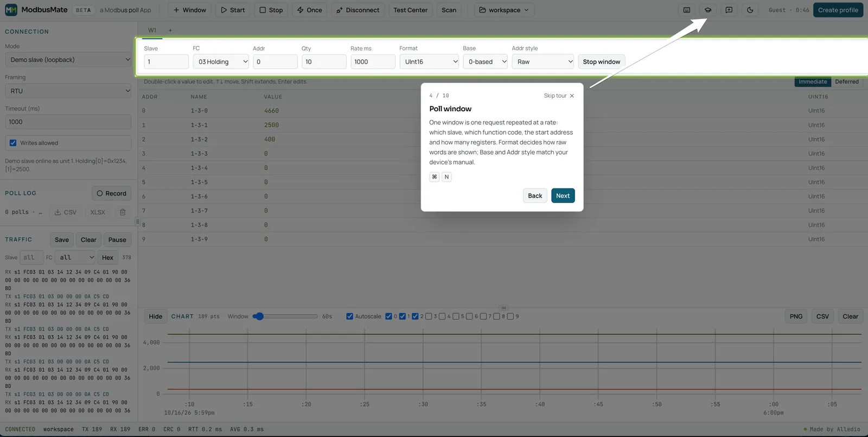This screenshot has width=868, height=437.
Task: Add a new window tab with plus
Action: 170,30
